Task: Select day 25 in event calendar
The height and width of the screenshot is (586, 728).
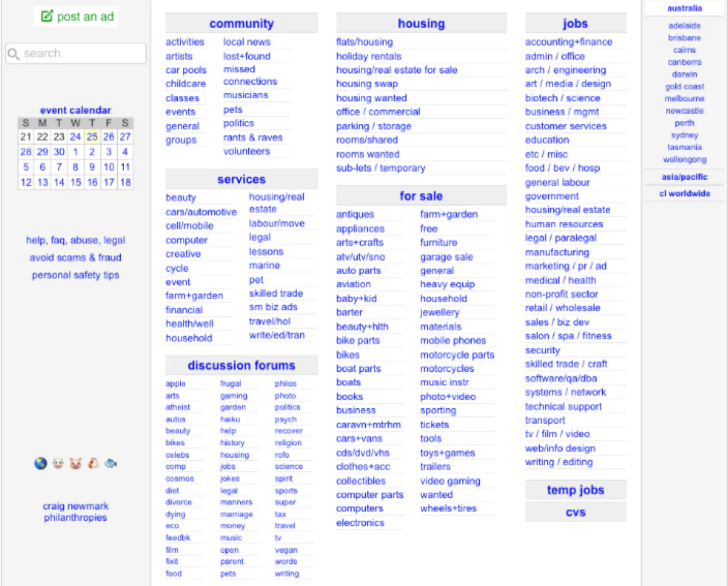Action: pos(92,136)
